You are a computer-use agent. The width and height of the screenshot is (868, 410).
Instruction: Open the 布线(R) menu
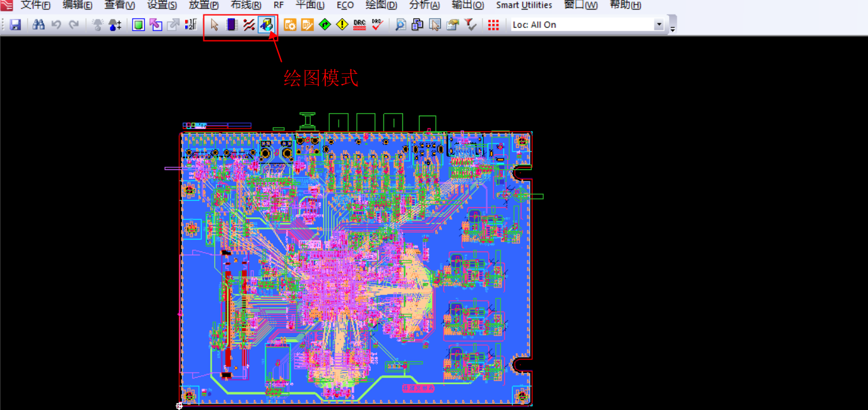pyautogui.click(x=244, y=5)
